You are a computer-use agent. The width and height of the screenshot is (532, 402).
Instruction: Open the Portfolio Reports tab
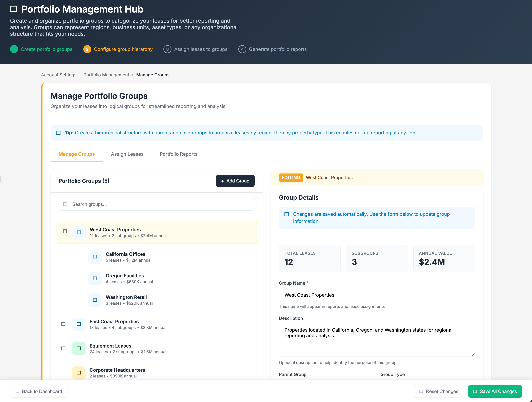tap(178, 154)
